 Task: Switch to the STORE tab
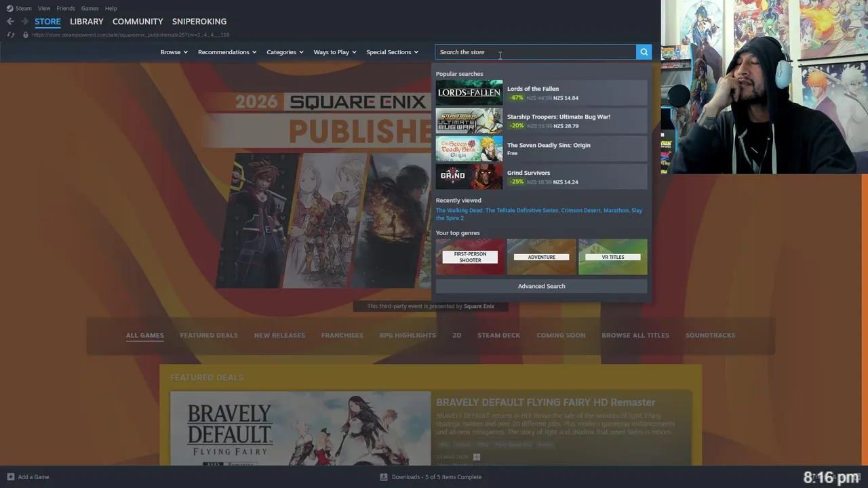47,22
